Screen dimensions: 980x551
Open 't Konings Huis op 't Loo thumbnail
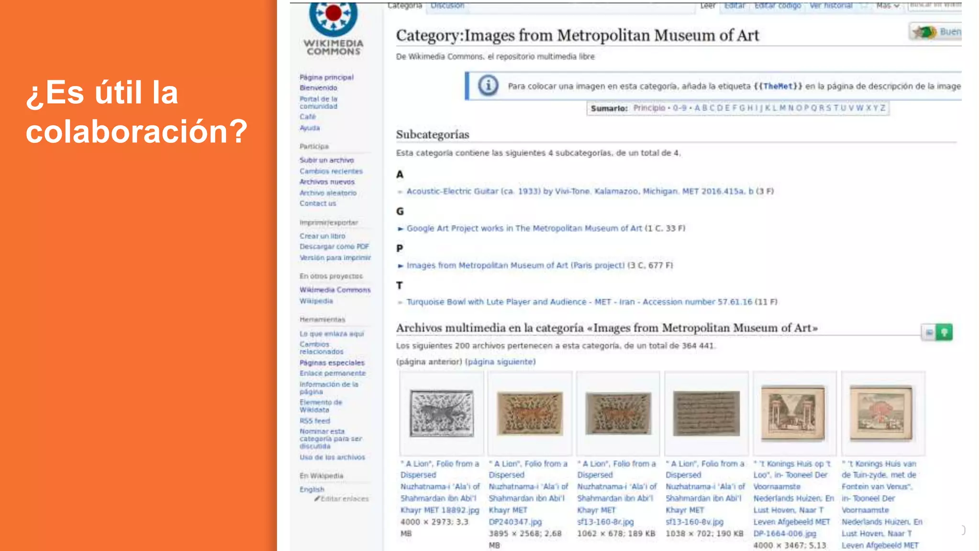(794, 413)
